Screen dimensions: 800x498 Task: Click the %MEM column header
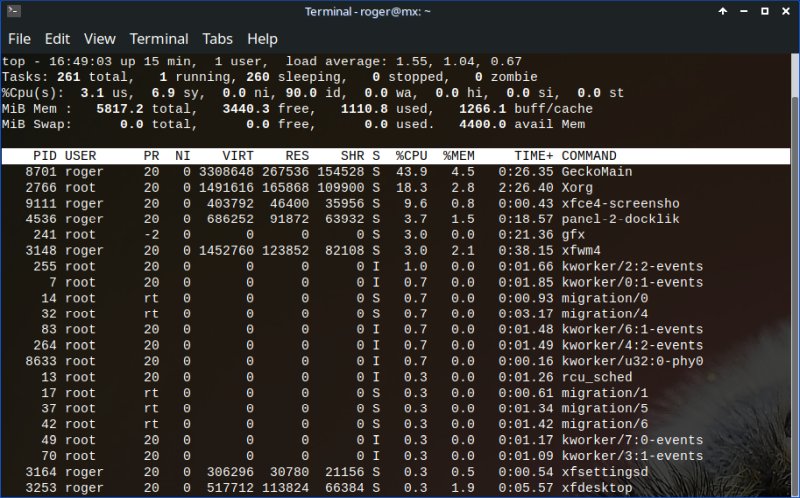click(459, 156)
